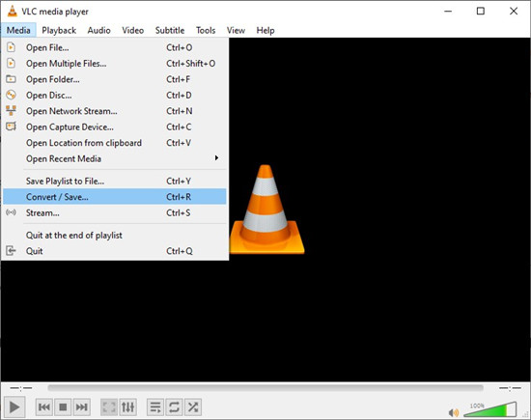Viewport: 531px width, 420px height.
Task: Choose Open Location from clipboard
Action: tap(115, 143)
